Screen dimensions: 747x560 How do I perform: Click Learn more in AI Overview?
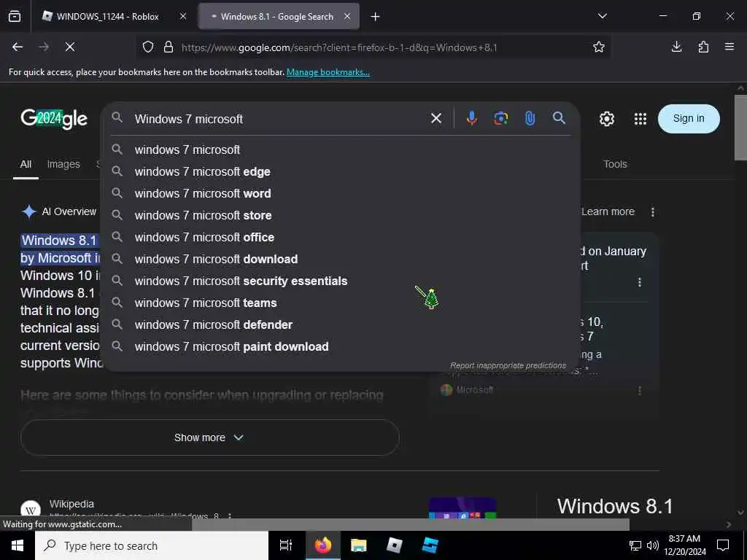[x=608, y=211]
